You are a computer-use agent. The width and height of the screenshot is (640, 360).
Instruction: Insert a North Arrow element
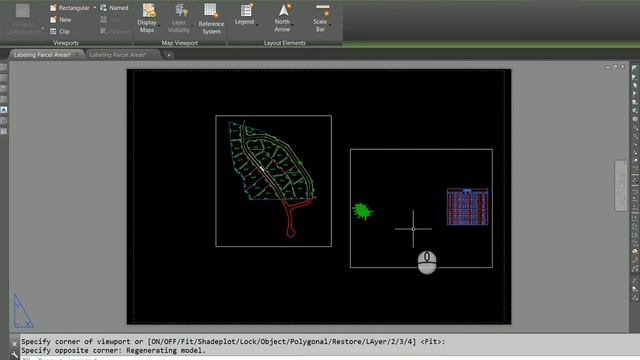pyautogui.click(x=282, y=18)
